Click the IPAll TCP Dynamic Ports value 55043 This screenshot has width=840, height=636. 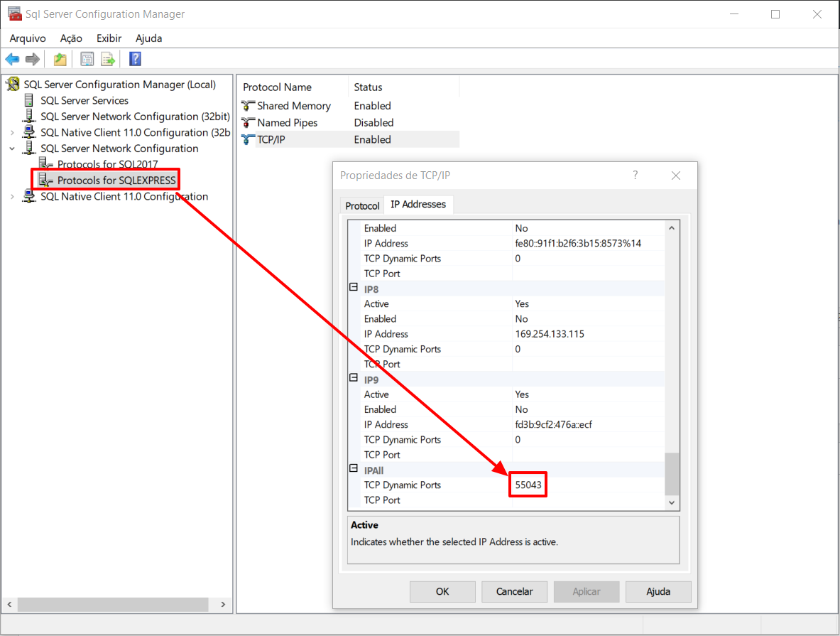[528, 485]
